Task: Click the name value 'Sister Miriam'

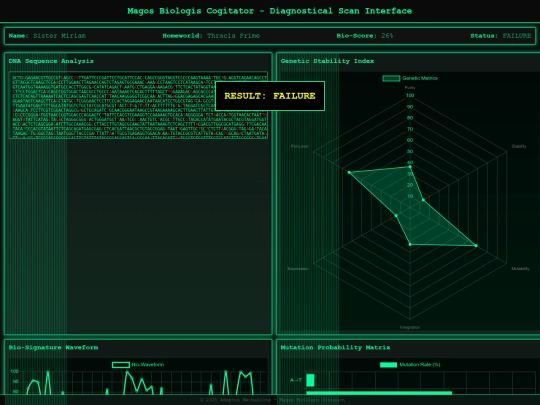Action: (60, 35)
